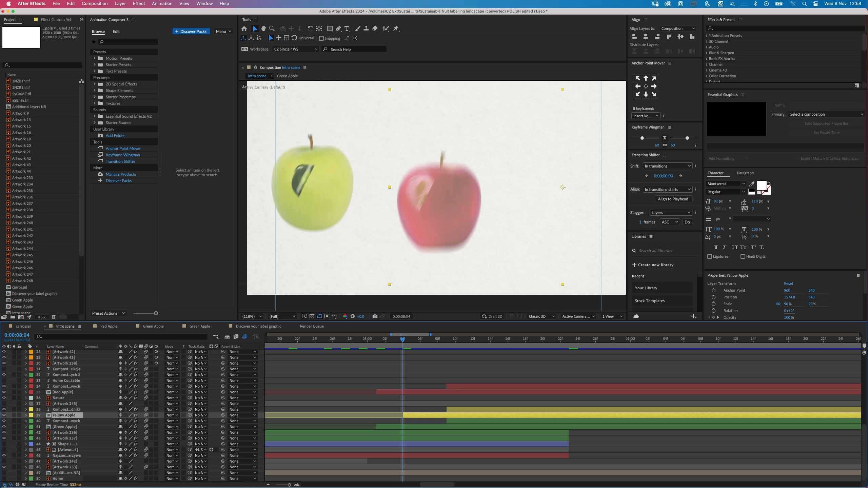Image resolution: width=868 pixels, height=488 pixels.
Task: Click Align to Playhead button
Action: point(673,199)
